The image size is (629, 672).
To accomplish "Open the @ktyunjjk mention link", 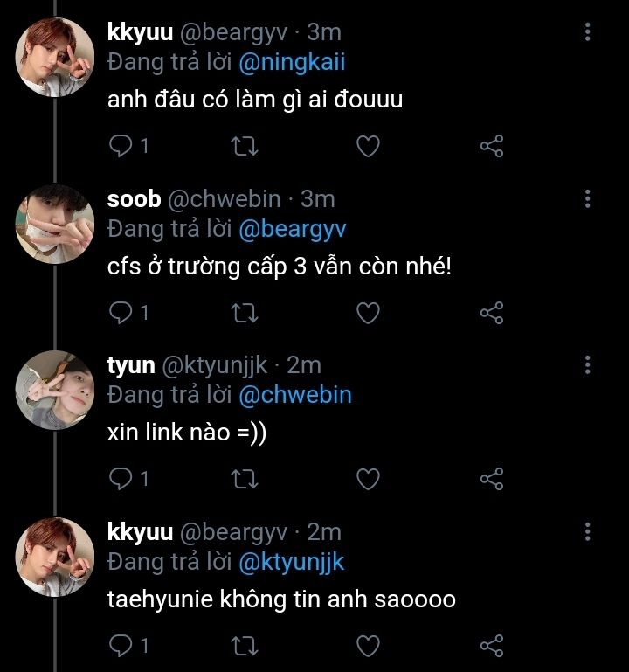I will point(291,562).
